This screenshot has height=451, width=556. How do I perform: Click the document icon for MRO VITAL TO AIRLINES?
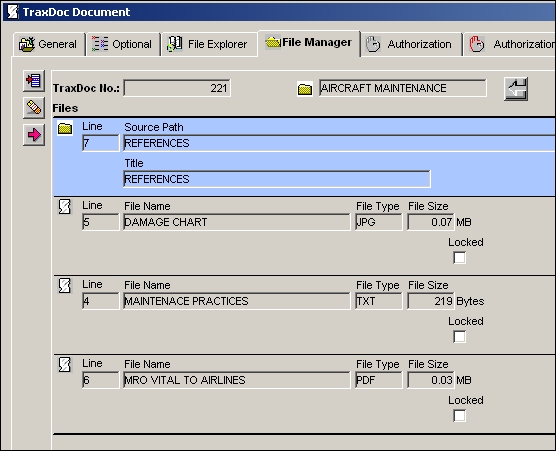click(x=65, y=365)
